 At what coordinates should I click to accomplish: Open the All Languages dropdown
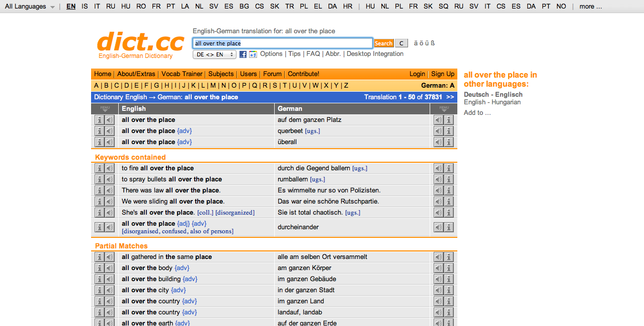click(30, 7)
